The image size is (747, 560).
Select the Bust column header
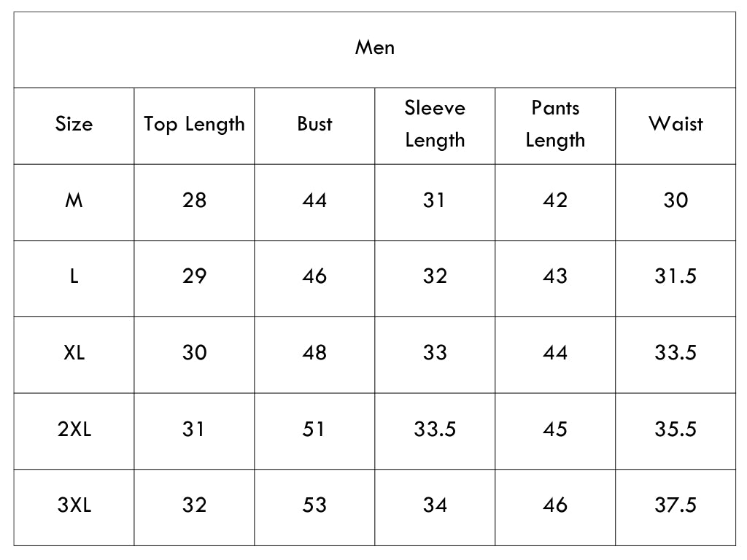(314, 124)
